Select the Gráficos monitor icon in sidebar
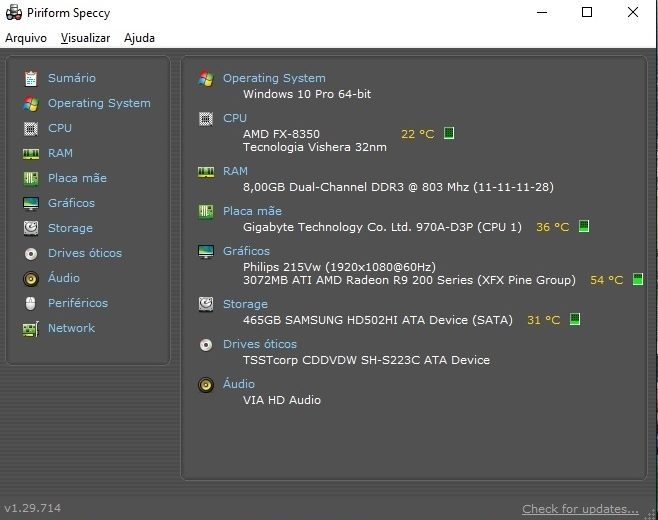This screenshot has height=520, width=658. [31, 204]
